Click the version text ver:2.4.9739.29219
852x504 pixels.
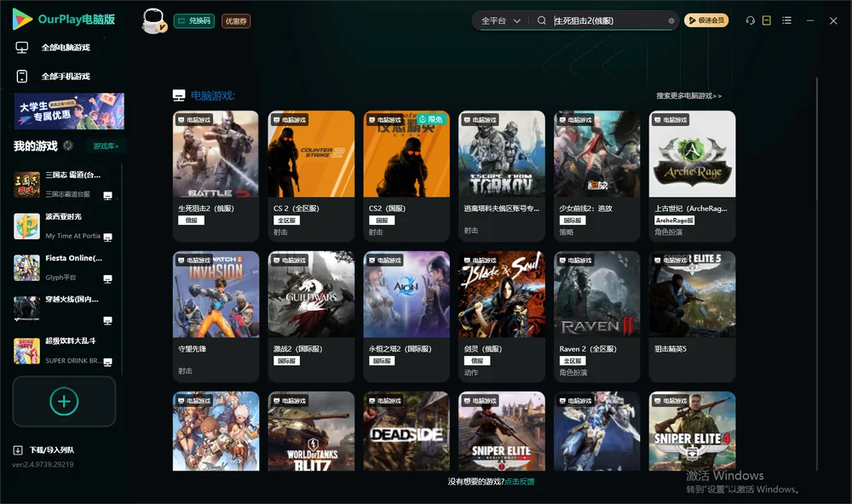43,464
